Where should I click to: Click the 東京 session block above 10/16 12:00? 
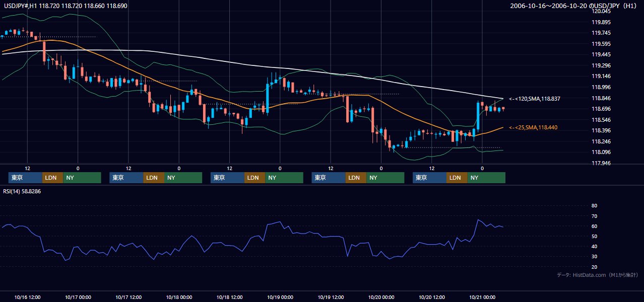pyautogui.click(x=25, y=178)
